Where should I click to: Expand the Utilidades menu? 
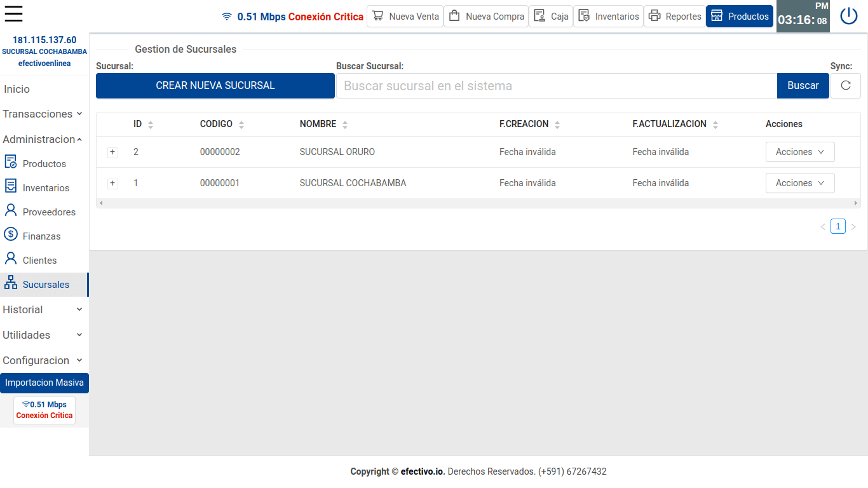[44, 335]
